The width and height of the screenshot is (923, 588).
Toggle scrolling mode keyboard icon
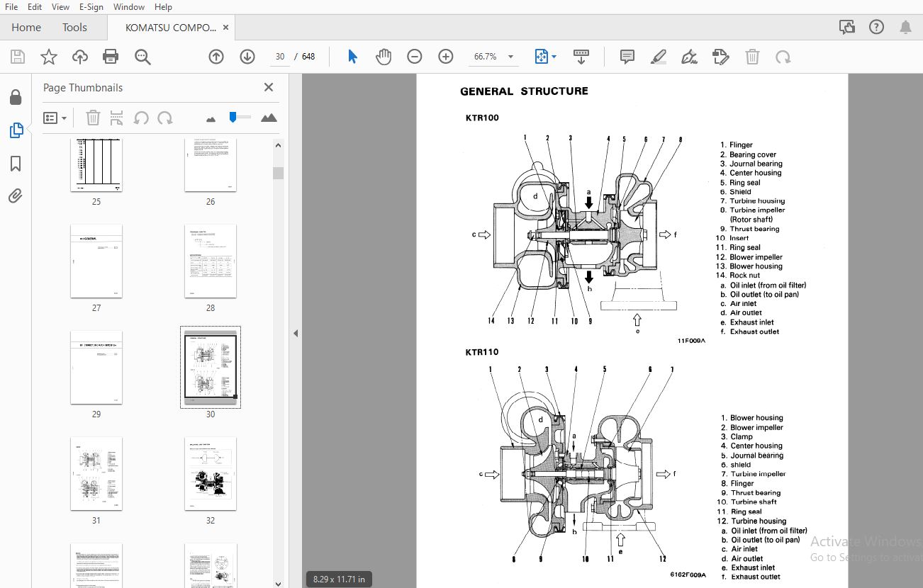coord(581,57)
